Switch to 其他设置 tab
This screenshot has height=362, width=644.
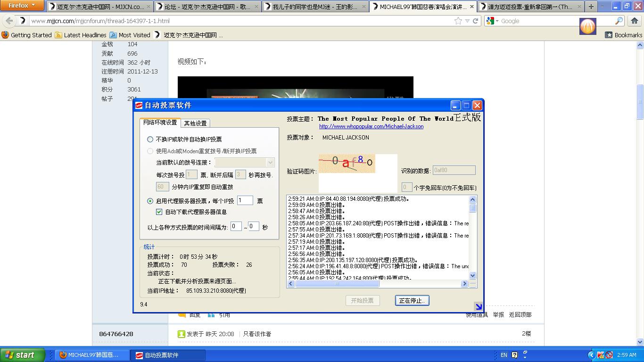pyautogui.click(x=195, y=123)
